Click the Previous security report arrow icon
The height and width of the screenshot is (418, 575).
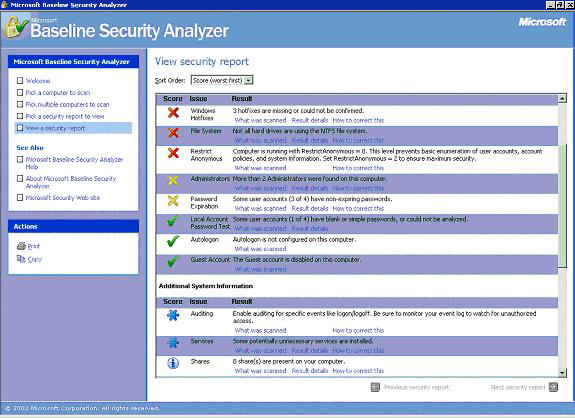pos(375,387)
